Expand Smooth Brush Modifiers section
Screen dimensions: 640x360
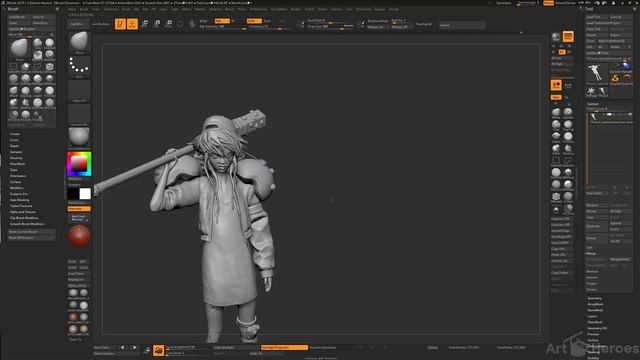[x=27, y=224]
